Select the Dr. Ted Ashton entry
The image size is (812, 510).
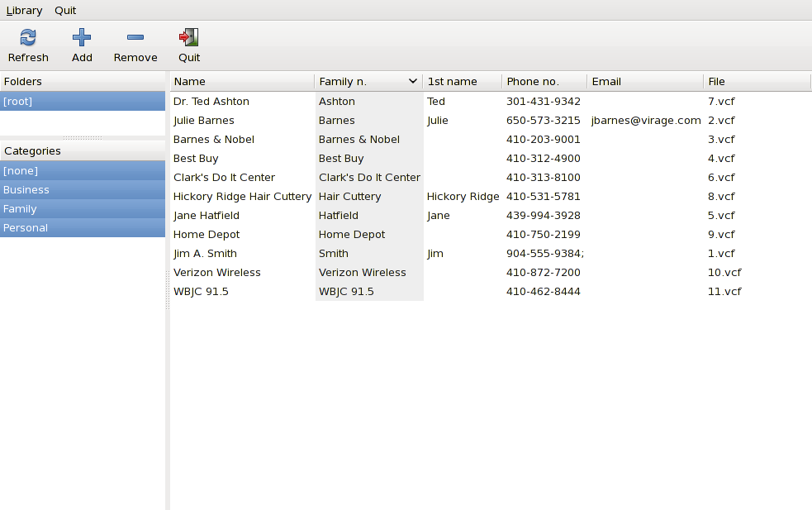pyautogui.click(x=491, y=102)
